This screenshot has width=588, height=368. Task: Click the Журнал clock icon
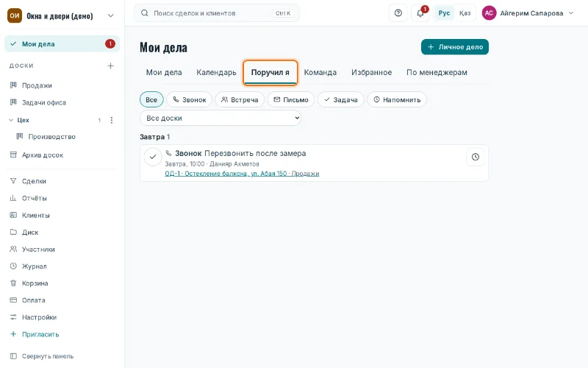pyautogui.click(x=13, y=266)
